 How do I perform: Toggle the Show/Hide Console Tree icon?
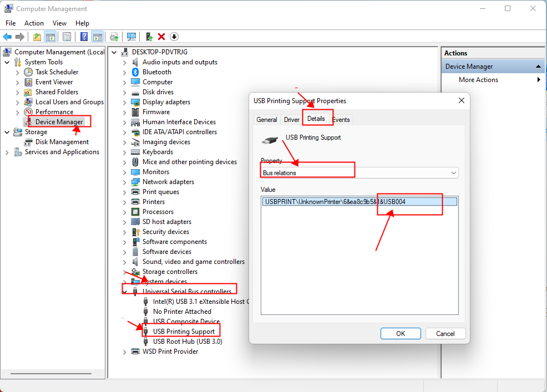coord(50,37)
